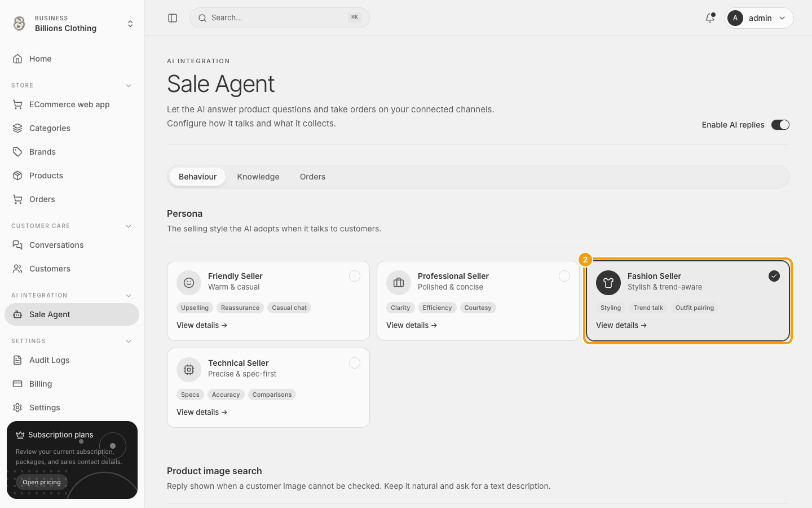Collapse the Store sidebar section

pos(129,86)
